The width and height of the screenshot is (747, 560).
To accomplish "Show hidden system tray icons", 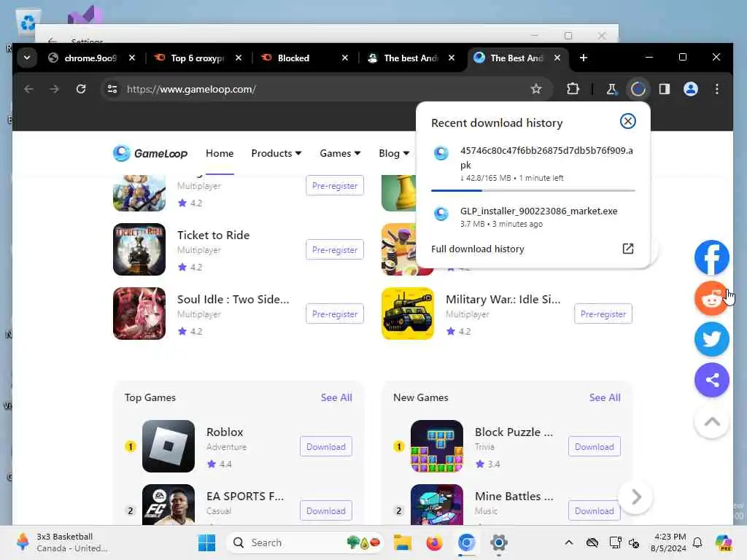I will [x=569, y=542].
